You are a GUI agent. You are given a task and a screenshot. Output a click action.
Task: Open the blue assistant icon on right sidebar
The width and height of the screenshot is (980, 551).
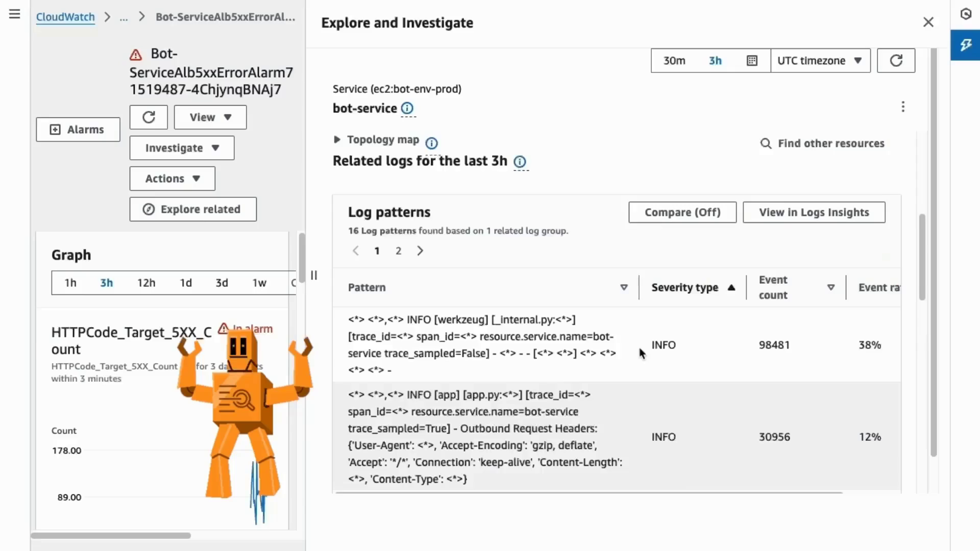tap(965, 45)
